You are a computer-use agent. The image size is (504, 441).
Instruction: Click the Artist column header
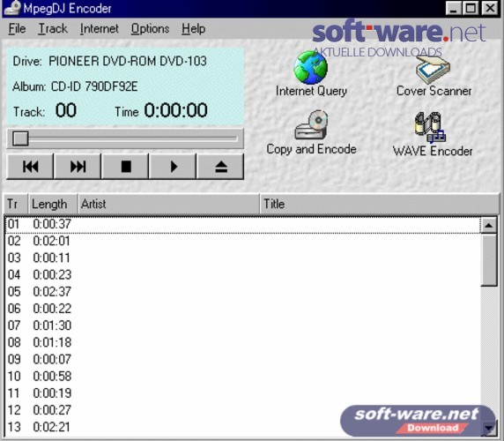pyautogui.click(x=169, y=204)
